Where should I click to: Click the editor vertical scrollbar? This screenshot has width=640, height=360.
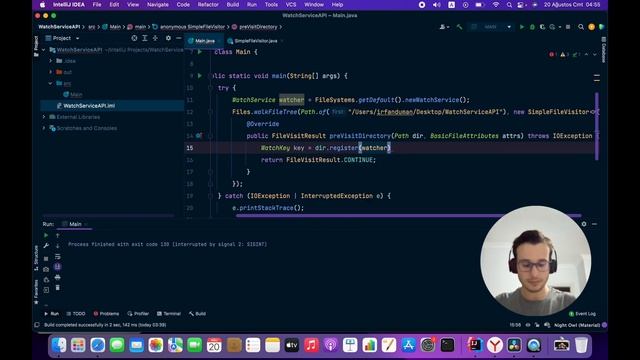click(597, 126)
